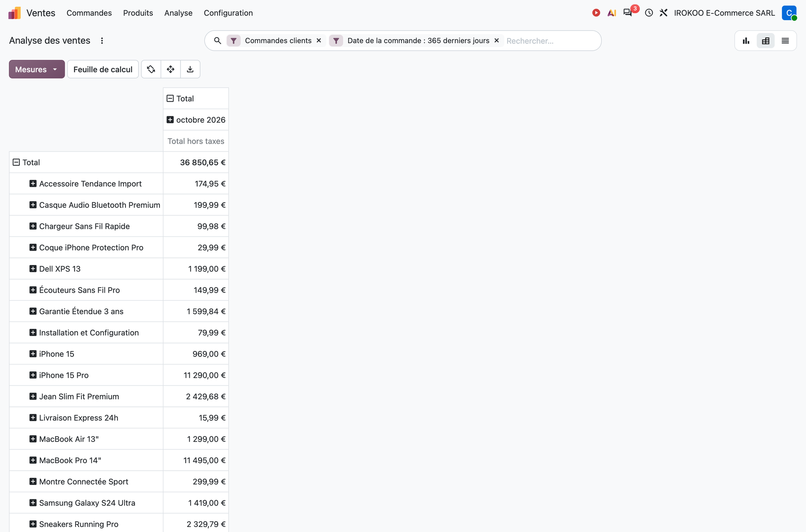Click the 11 290,00 € cell
Screen dimensions: 806x532
tap(196, 375)
